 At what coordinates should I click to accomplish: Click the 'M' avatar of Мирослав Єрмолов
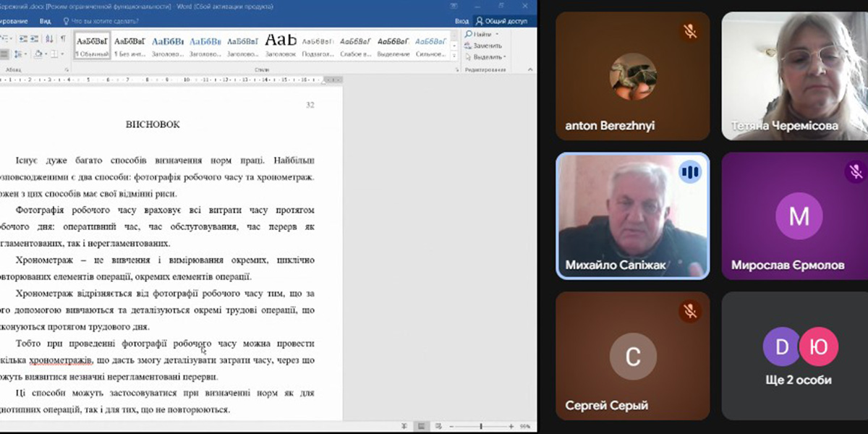(x=799, y=216)
